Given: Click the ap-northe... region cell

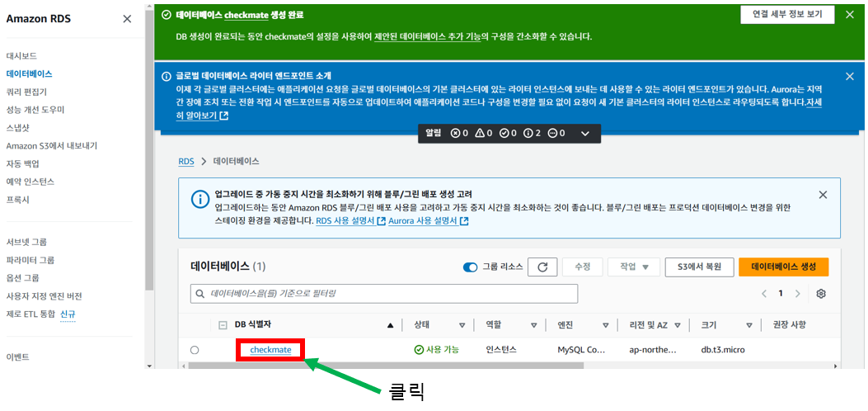Looking at the screenshot, I should (x=653, y=350).
